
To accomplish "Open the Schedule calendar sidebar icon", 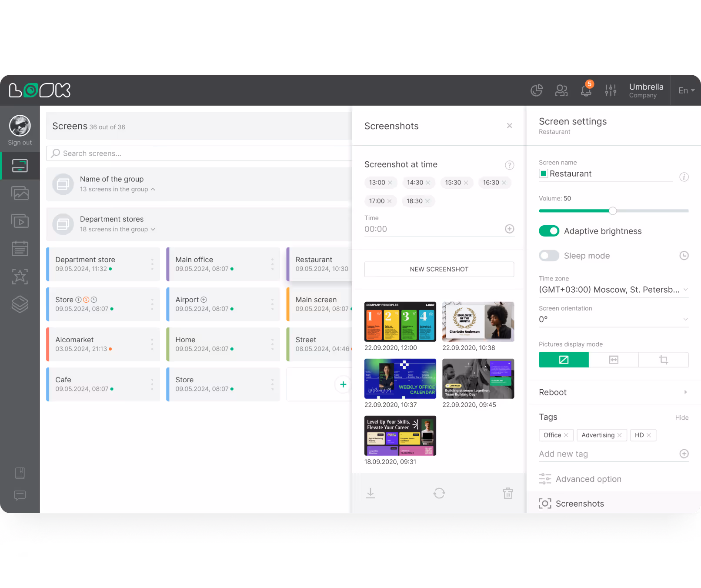I will pyautogui.click(x=20, y=248).
